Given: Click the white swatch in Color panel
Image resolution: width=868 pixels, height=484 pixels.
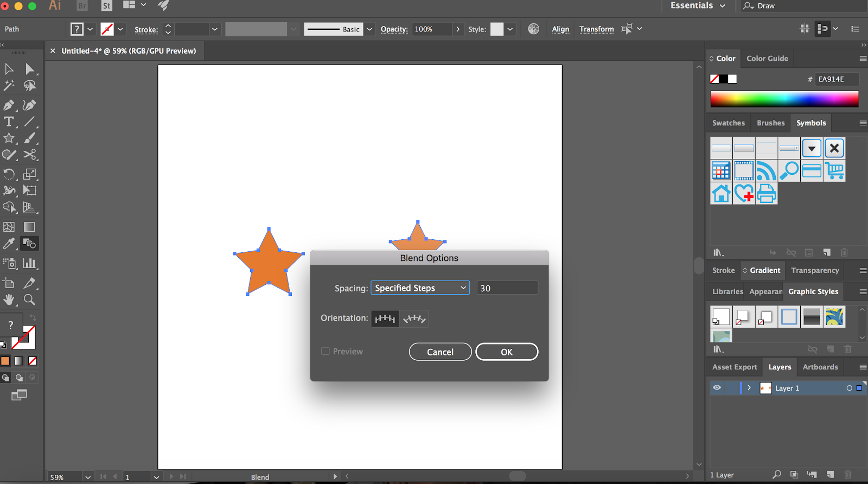Looking at the screenshot, I should coord(732,79).
